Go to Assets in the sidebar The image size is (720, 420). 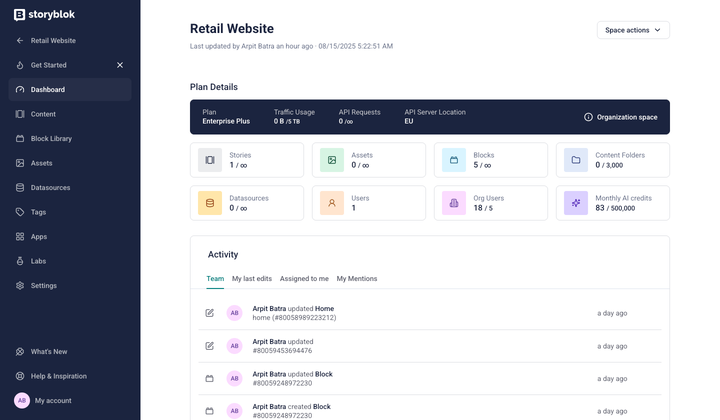41,163
